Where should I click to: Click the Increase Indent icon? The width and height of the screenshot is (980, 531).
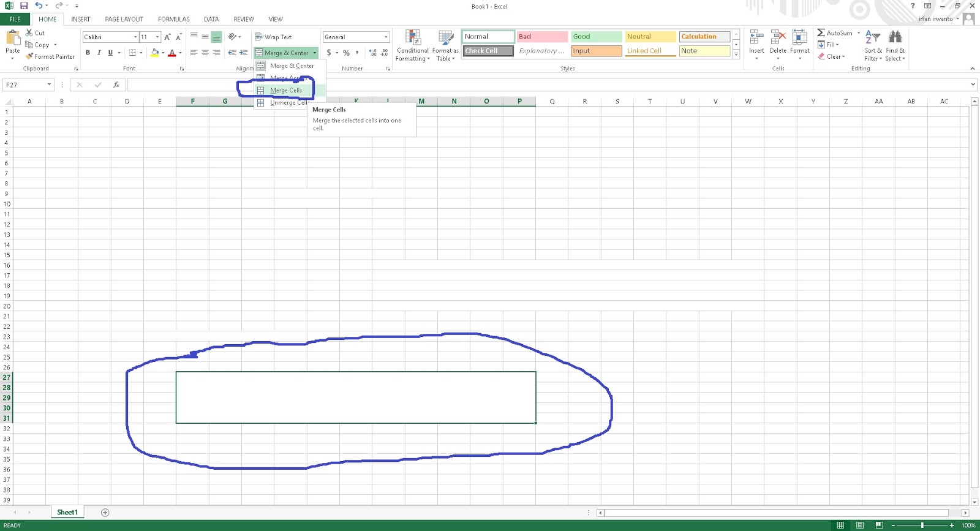[x=244, y=53]
